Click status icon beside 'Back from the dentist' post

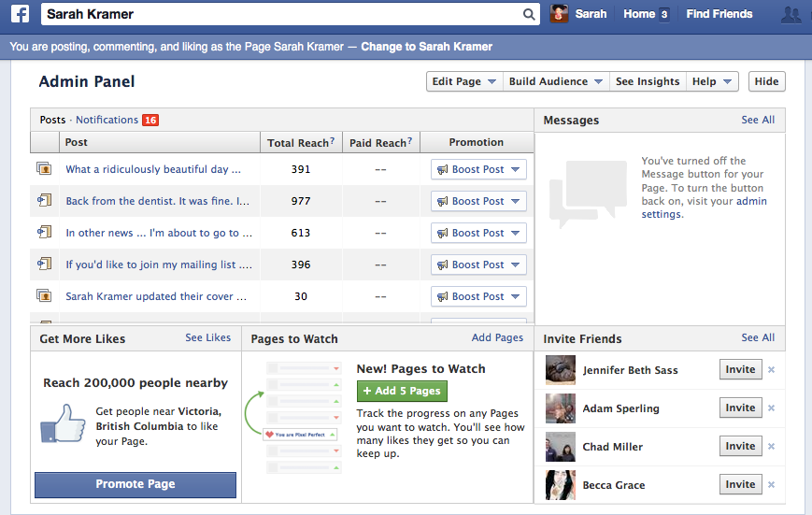tap(44, 201)
